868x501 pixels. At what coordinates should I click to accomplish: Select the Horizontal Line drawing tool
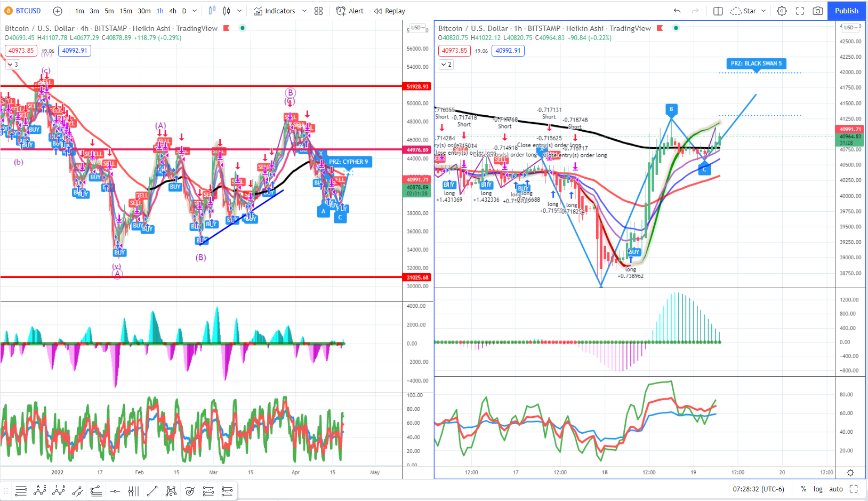[x=115, y=491]
